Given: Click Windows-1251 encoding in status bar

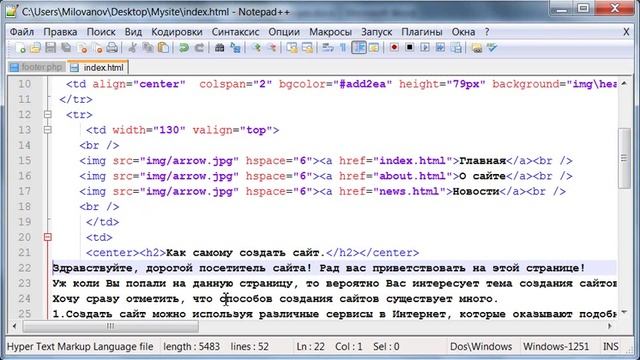Looking at the screenshot, I should [556, 347].
